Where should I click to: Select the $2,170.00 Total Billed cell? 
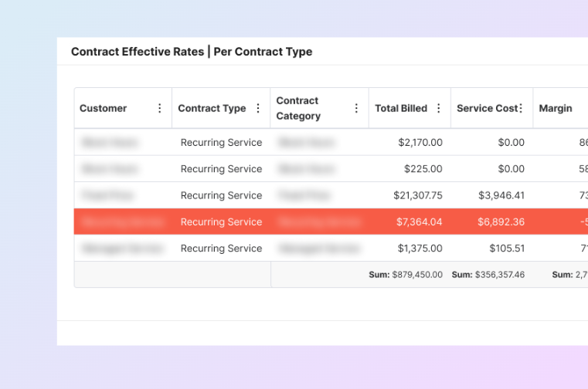420,143
